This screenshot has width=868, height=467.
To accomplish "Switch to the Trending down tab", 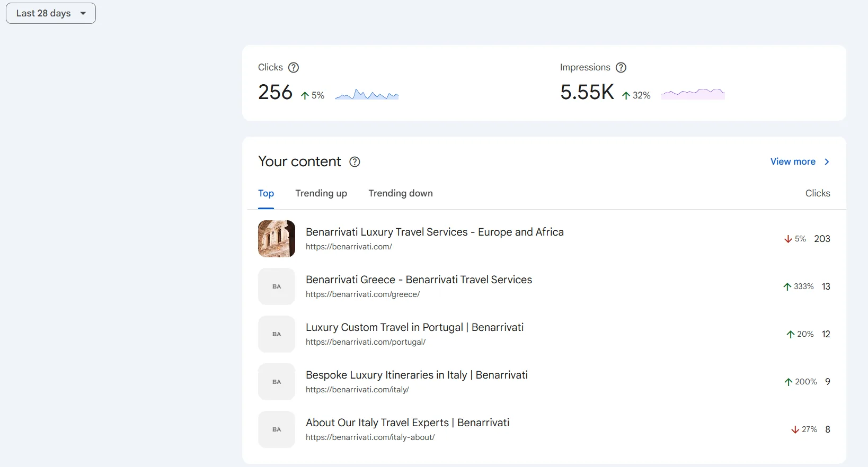I will click(401, 193).
